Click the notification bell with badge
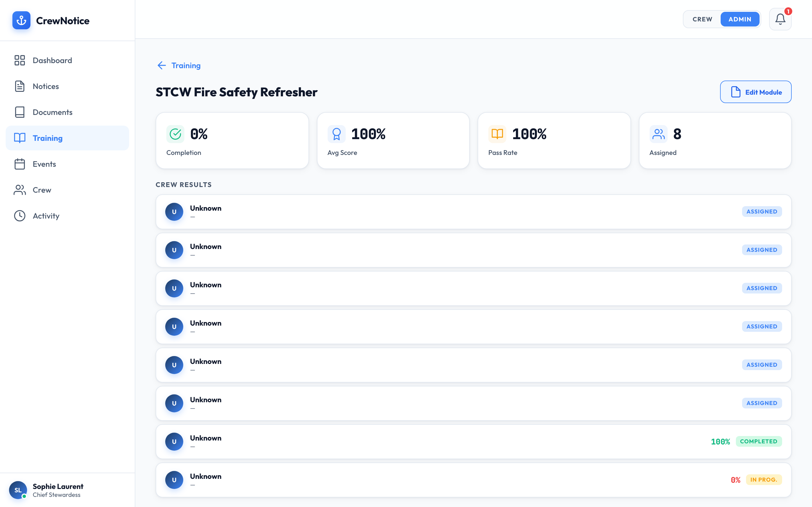 780,19
